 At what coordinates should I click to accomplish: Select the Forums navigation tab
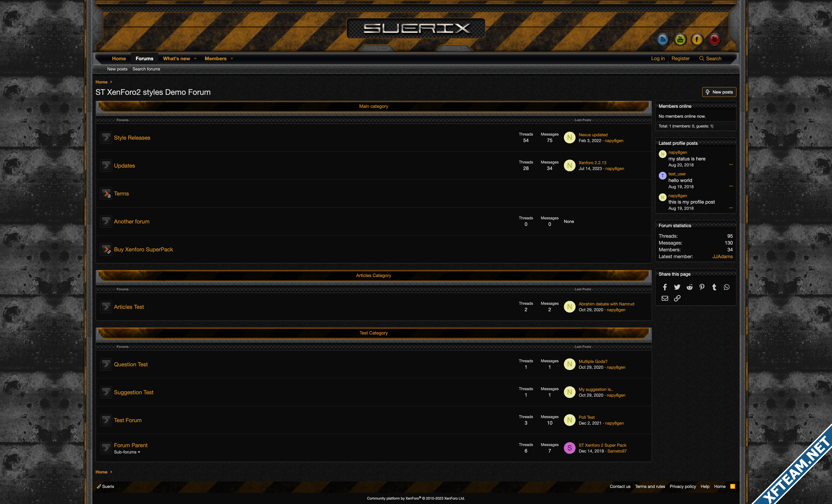coord(144,59)
